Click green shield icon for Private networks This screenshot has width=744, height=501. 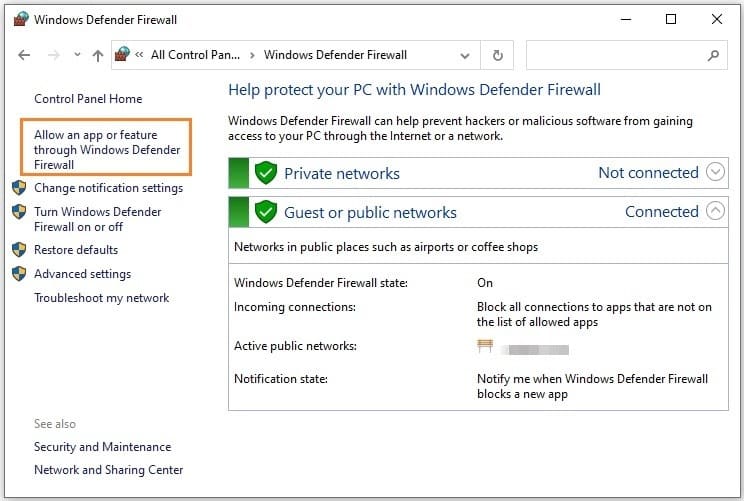[x=266, y=173]
